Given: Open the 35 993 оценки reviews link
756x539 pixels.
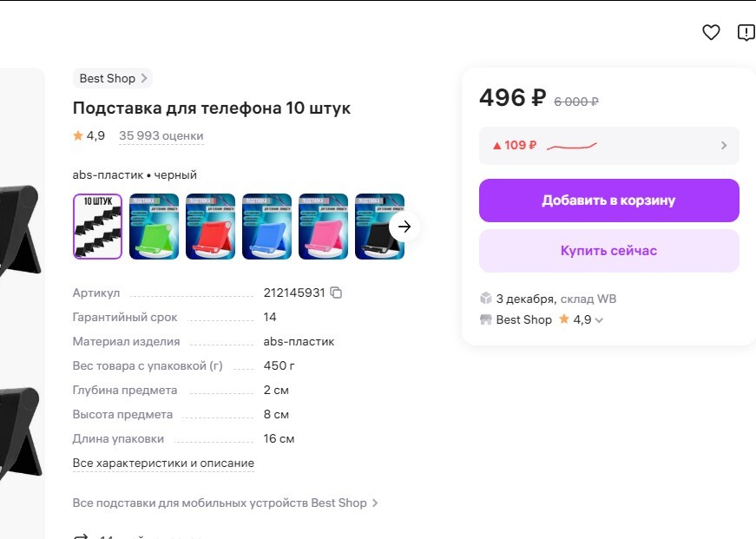Looking at the screenshot, I should (161, 135).
